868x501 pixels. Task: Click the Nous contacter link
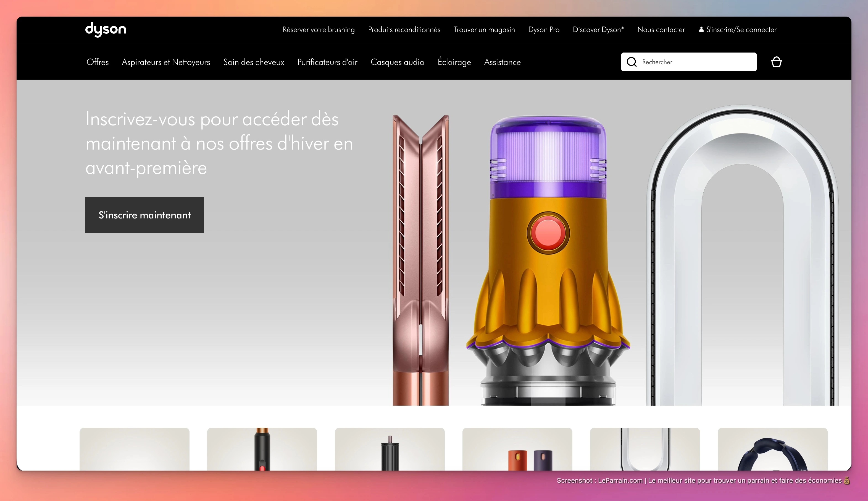661,30
